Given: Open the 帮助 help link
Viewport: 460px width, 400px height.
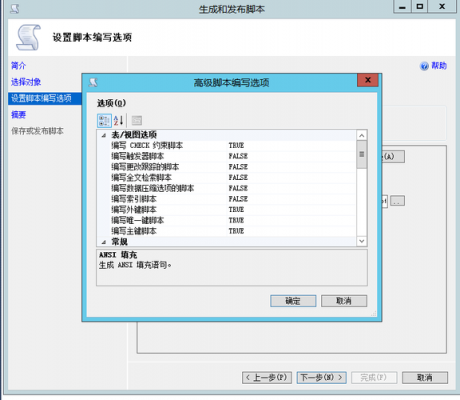Looking at the screenshot, I should click(x=439, y=66).
